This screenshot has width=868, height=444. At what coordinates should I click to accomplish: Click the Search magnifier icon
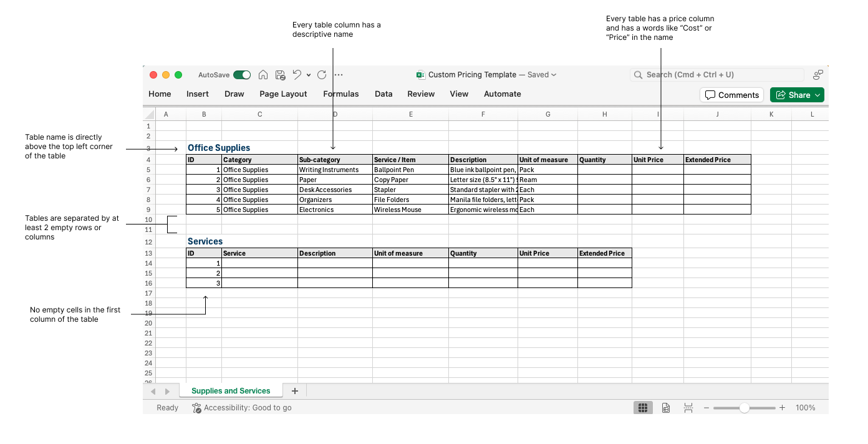click(x=638, y=74)
